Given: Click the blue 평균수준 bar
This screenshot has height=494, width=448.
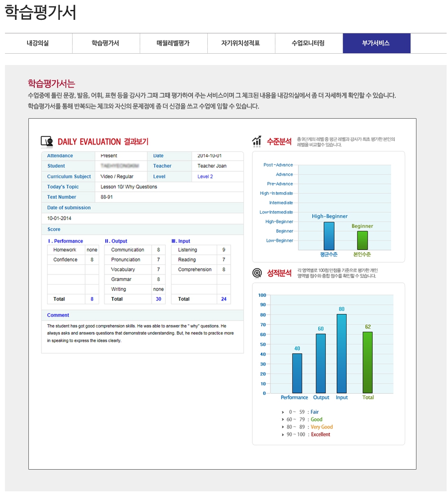Looking at the screenshot, I should 329,236.
